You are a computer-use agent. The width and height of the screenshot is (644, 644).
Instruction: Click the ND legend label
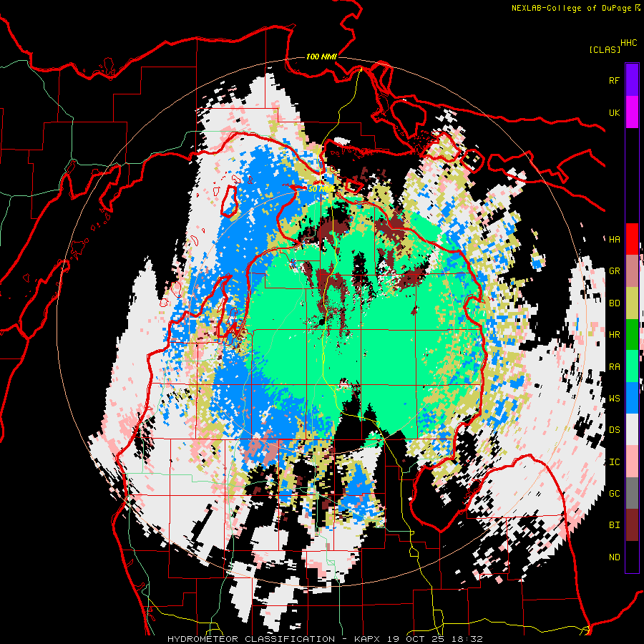click(614, 557)
